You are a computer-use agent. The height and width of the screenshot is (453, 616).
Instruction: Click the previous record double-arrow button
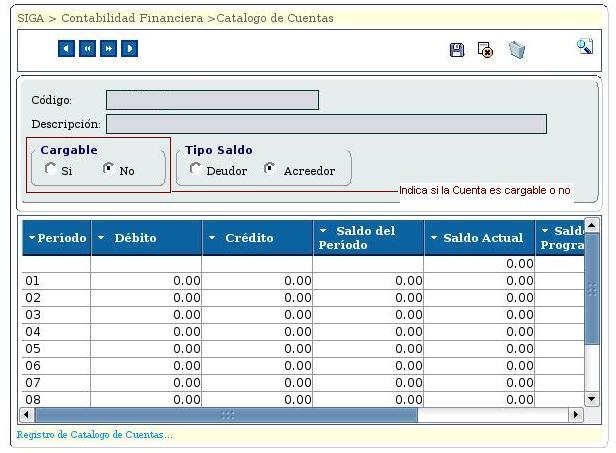point(88,49)
